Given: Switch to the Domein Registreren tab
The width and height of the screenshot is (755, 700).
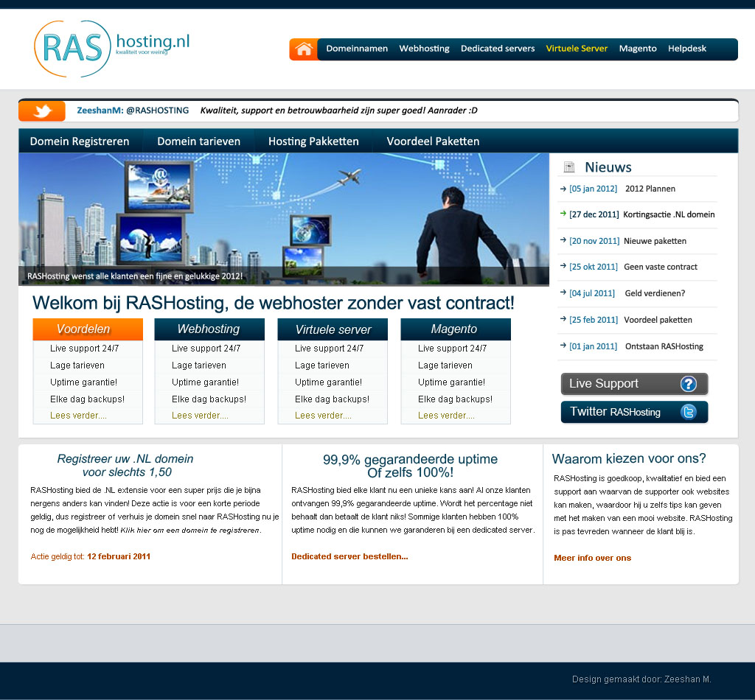Looking at the screenshot, I should [80, 141].
